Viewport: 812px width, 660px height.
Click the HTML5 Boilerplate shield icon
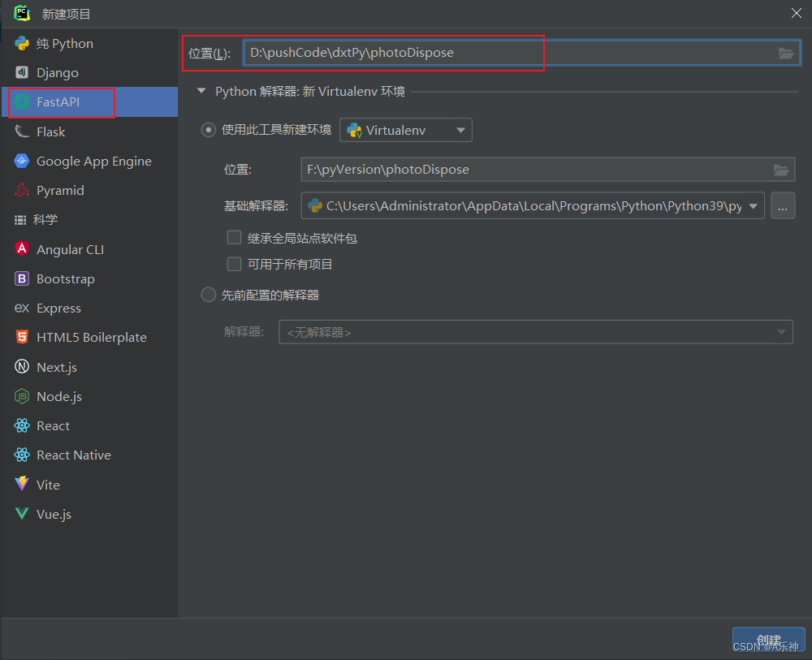tap(22, 337)
